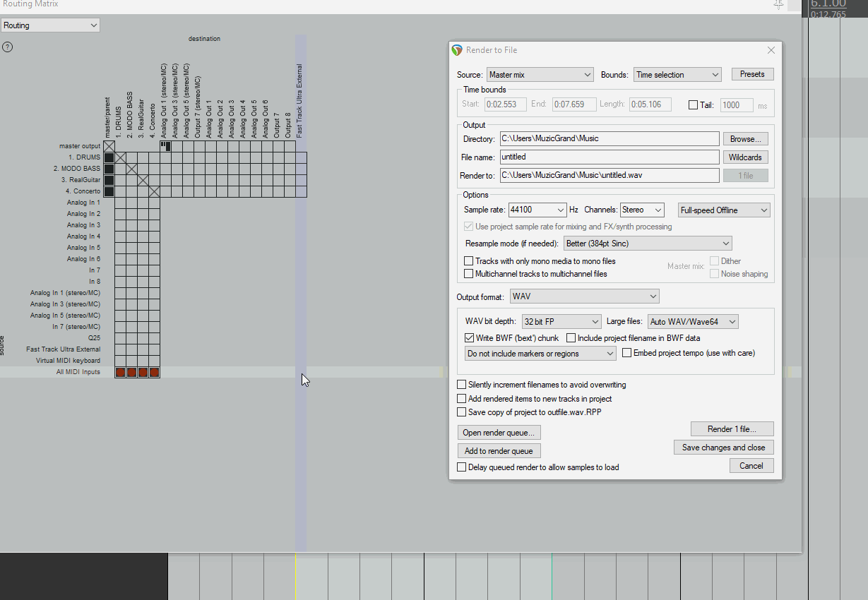Open the Bounds dropdown showing Time selection
The image size is (868, 600).
click(677, 75)
